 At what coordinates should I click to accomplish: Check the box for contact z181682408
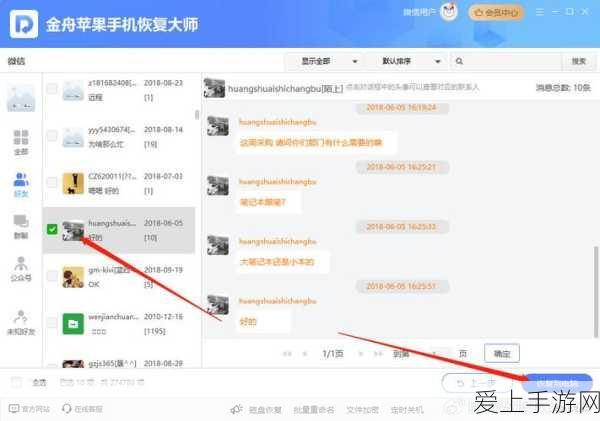pyautogui.click(x=52, y=89)
